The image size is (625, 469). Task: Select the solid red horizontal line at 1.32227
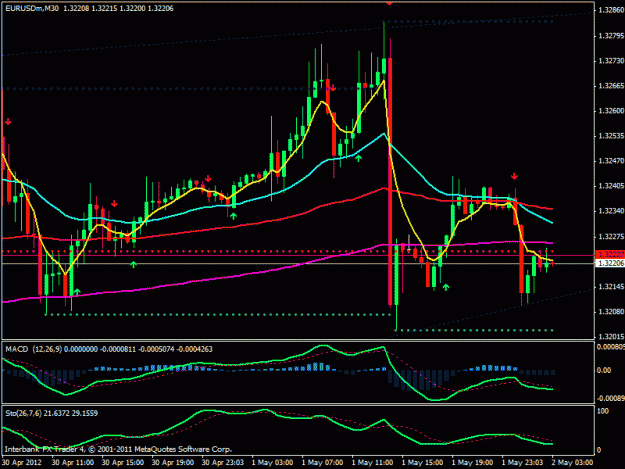(x=297, y=255)
